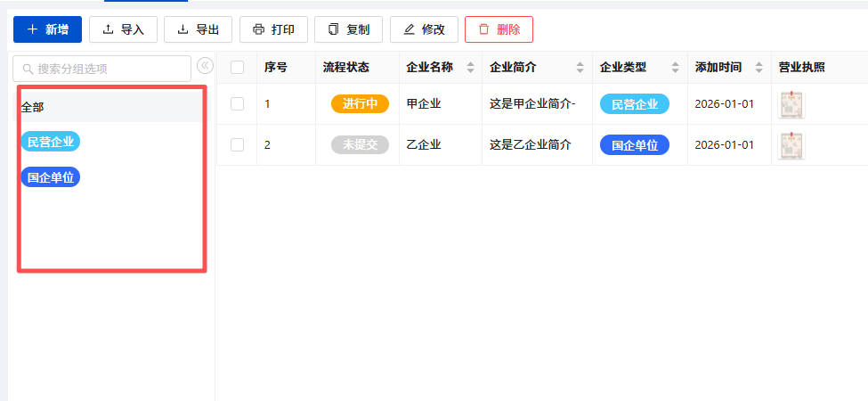Viewport: 868px width, 401px height.
Task: Click the 导出 export button
Action: click(199, 29)
